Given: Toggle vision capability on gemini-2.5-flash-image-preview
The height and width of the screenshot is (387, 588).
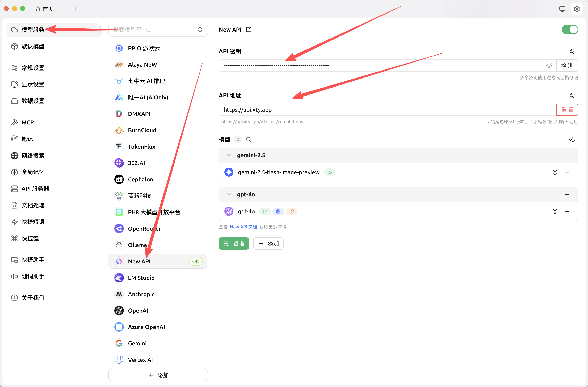Looking at the screenshot, I should 329,172.
